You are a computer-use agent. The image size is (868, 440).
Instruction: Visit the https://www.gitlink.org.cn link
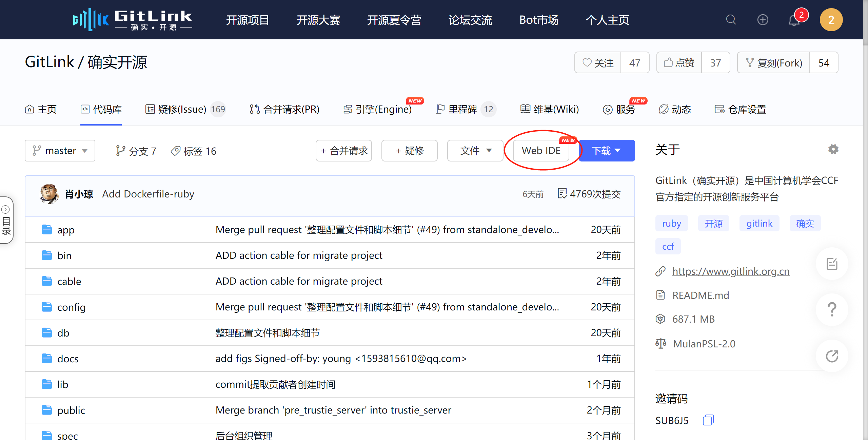tap(731, 271)
